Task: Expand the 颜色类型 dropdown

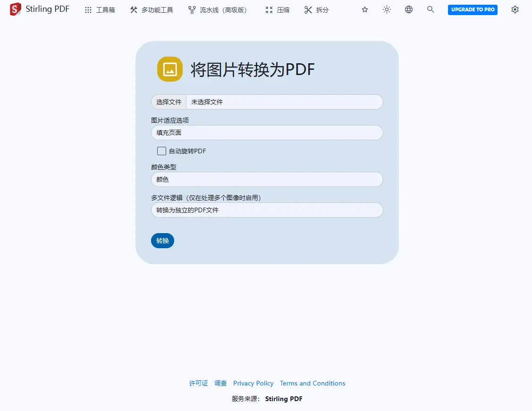Action: click(267, 179)
